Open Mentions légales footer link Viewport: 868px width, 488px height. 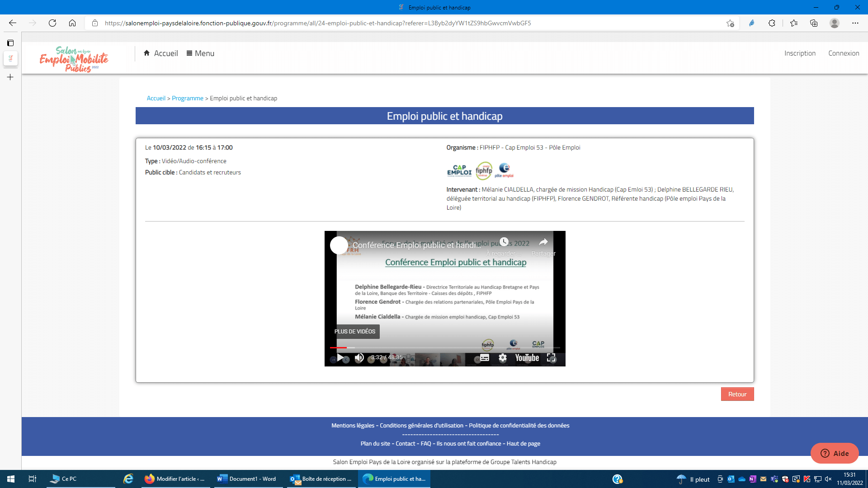353,426
